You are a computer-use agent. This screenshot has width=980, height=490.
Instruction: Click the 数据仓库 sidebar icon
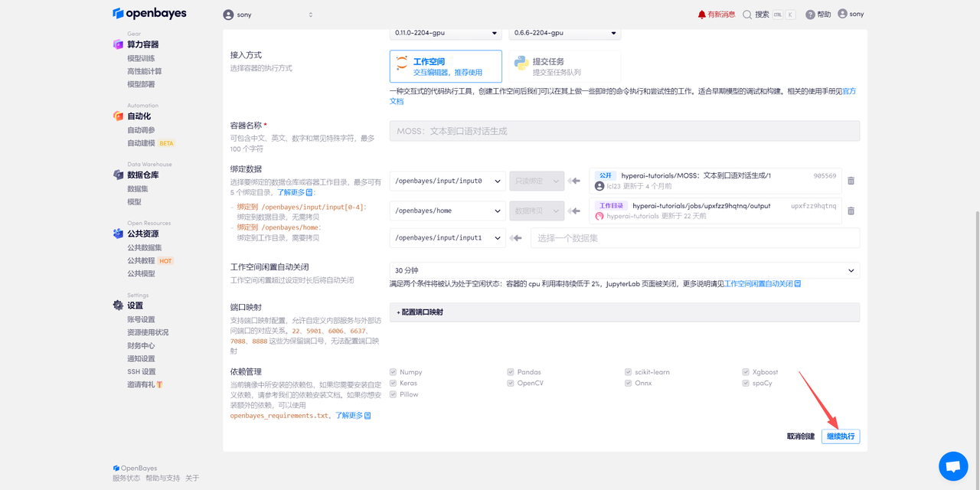(x=118, y=175)
